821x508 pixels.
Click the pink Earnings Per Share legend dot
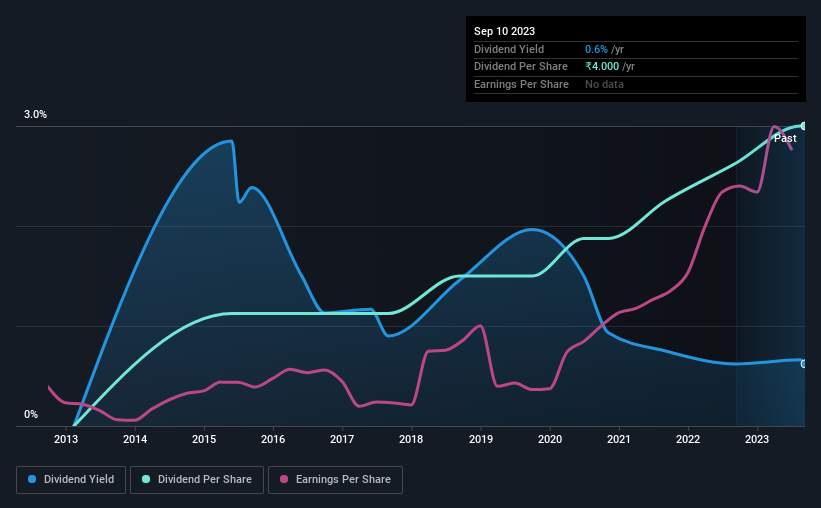tap(284, 479)
